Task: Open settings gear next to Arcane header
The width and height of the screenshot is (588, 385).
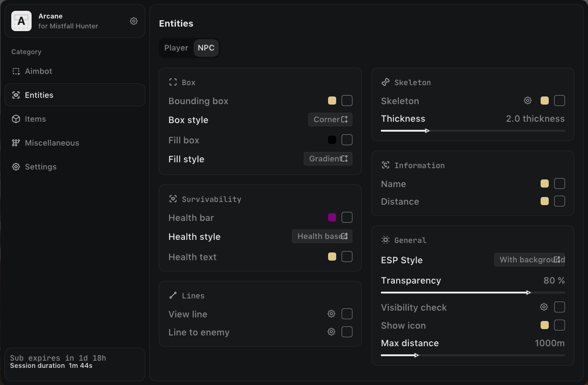Action: pyautogui.click(x=134, y=21)
